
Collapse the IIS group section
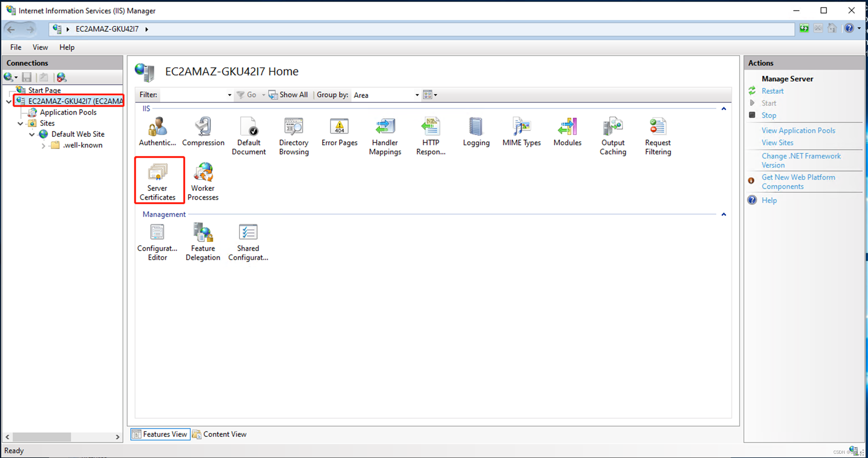click(723, 109)
